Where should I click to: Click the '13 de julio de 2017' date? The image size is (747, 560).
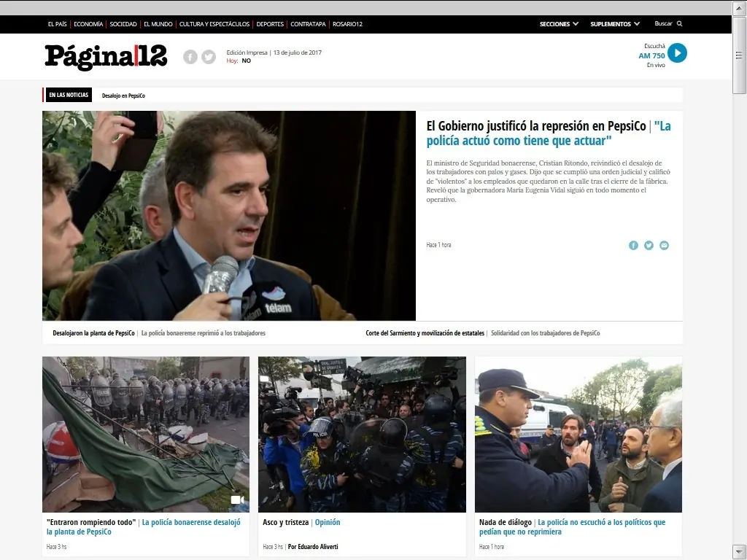pyautogui.click(x=298, y=52)
